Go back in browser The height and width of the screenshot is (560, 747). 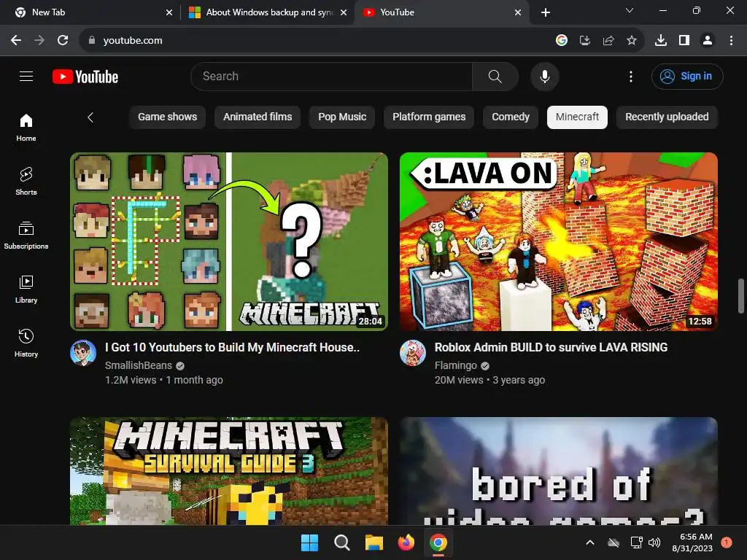16,41
